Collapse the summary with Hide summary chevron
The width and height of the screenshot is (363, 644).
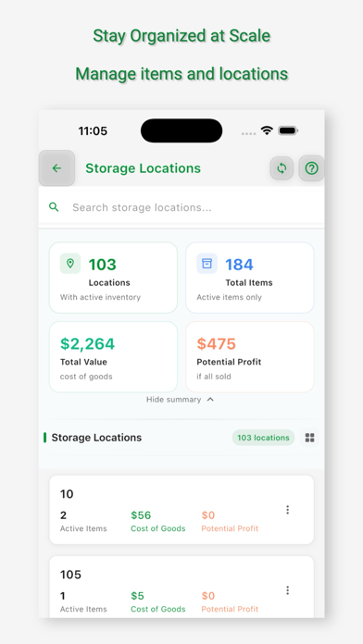210,399
